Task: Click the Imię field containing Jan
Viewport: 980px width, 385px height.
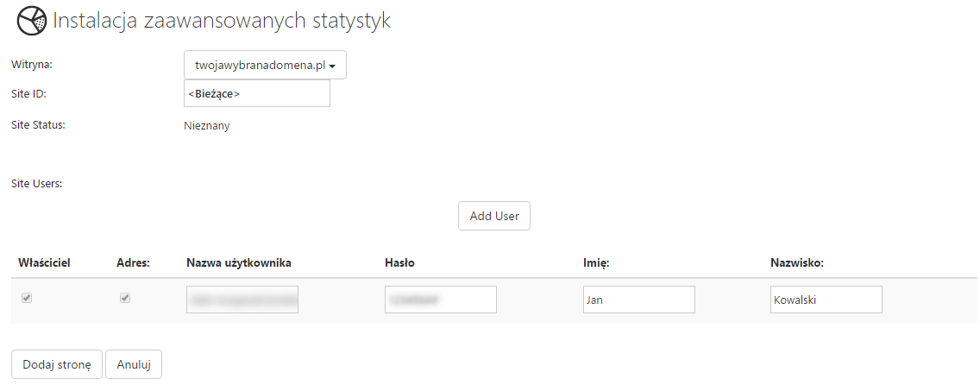Action: 639,300
